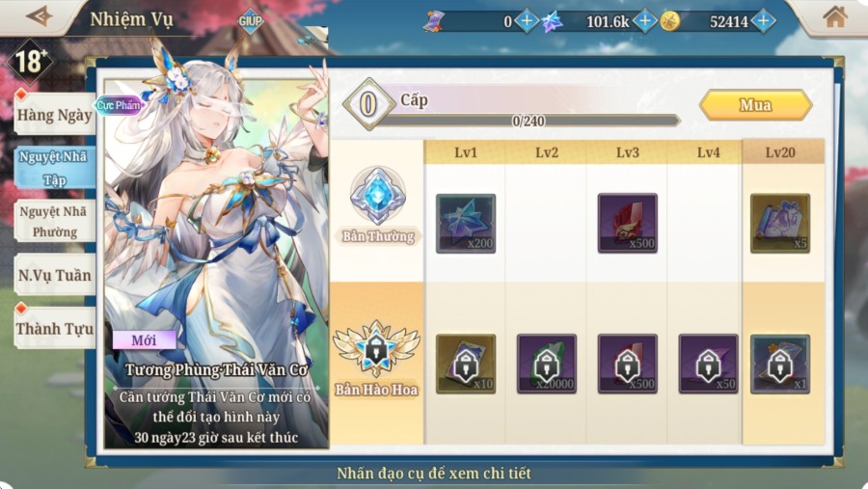
Task: Inspect locked Lv20 deluxe reward x1
Action: tap(780, 364)
